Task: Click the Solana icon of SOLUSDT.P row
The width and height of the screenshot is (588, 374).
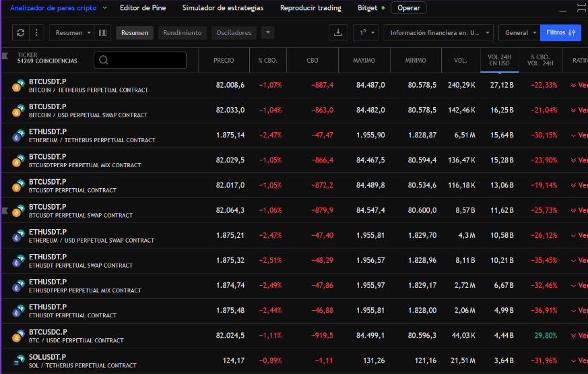Action: tap(18, 361)
